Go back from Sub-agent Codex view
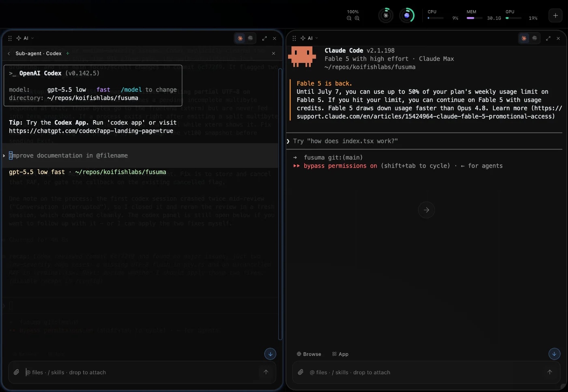Screen dimensions: 568x392 point(9,54)
